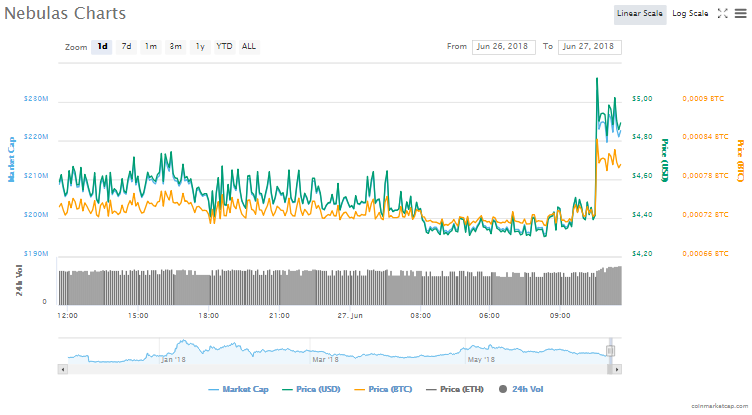Click the $230M market cap axis label
Screen dimensions: 752x415
pos(36,98)
